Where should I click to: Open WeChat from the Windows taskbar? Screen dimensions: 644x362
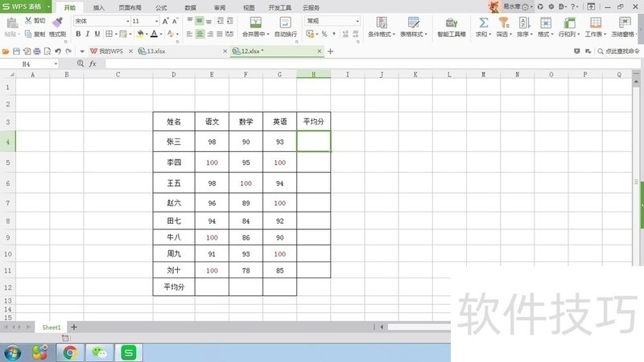[99, 352]
